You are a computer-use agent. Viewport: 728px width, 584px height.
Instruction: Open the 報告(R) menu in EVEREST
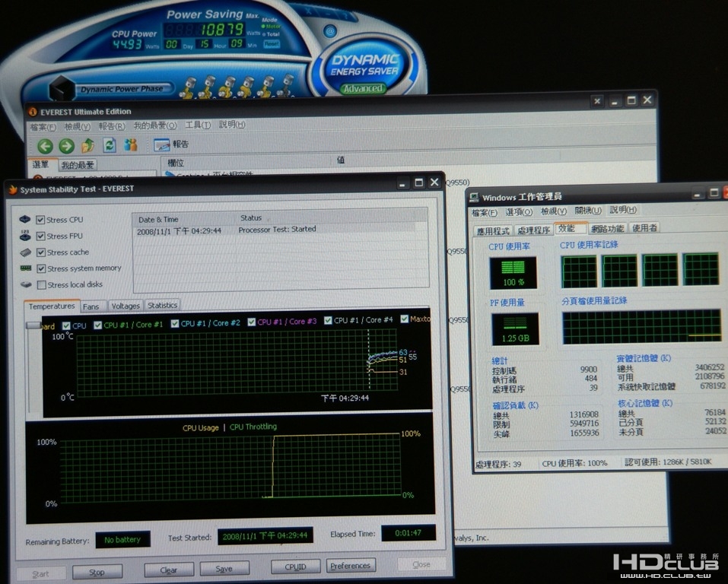(x=111, y=125)
